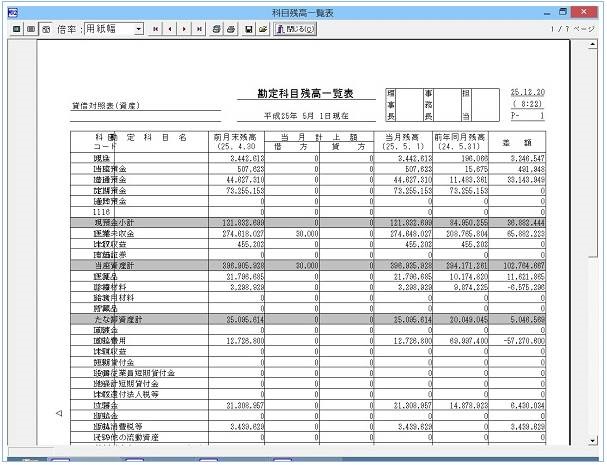Go to the first page

point(156,29)
